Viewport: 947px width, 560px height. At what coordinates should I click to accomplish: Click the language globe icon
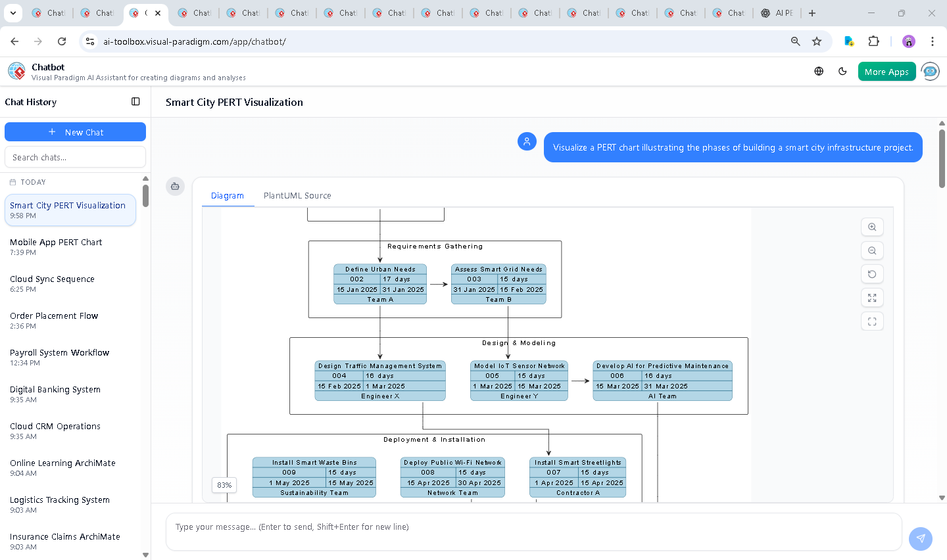(819, 72)
